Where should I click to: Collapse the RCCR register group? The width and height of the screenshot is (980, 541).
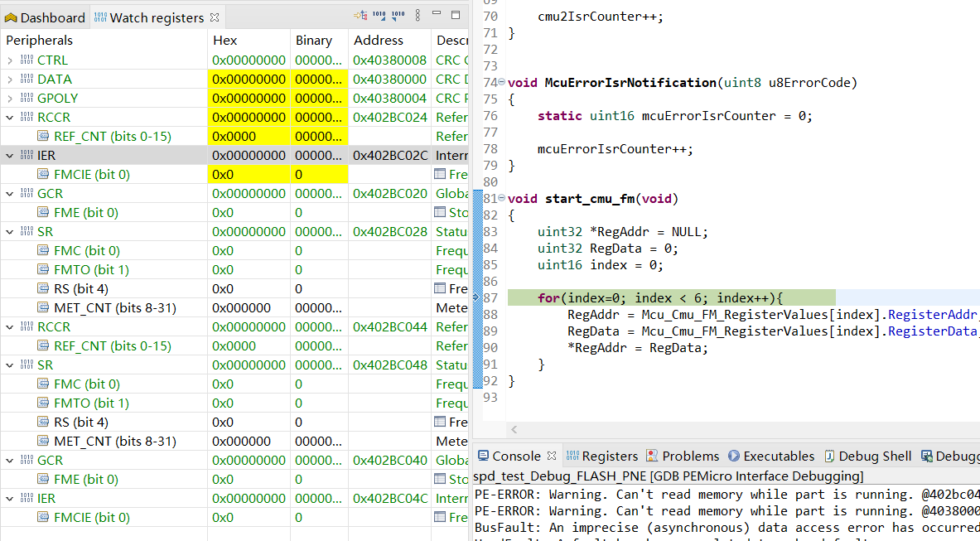[x=8, y=117]
